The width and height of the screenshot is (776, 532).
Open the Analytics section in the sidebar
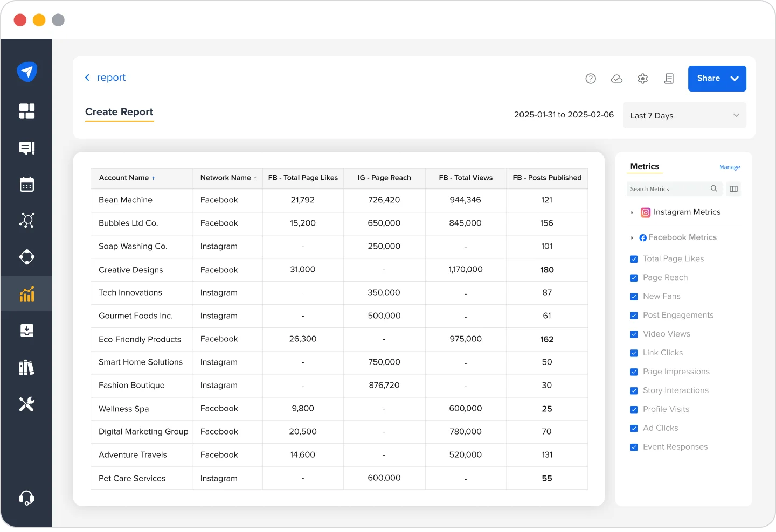(x=27, y=293)
